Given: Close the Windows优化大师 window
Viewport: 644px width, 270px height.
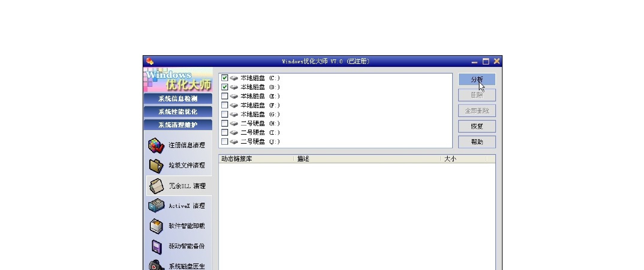Looking at the screenshot, I should 497,61.
